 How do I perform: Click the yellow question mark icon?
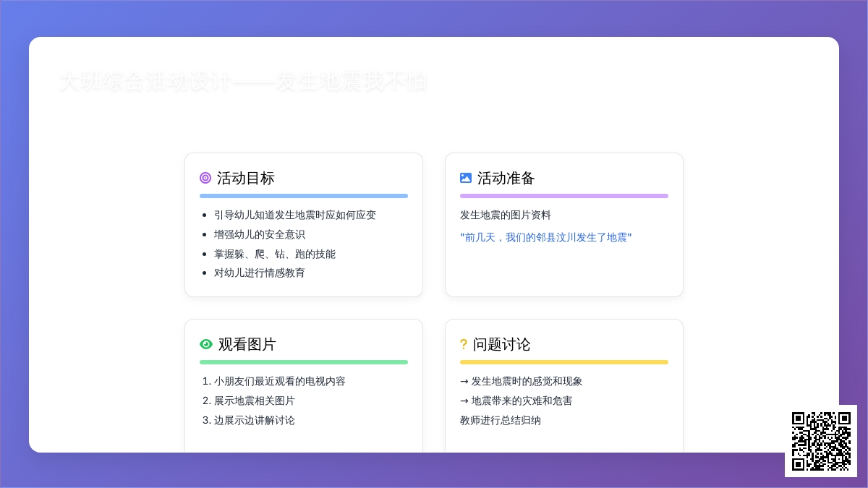coord(464,345)
